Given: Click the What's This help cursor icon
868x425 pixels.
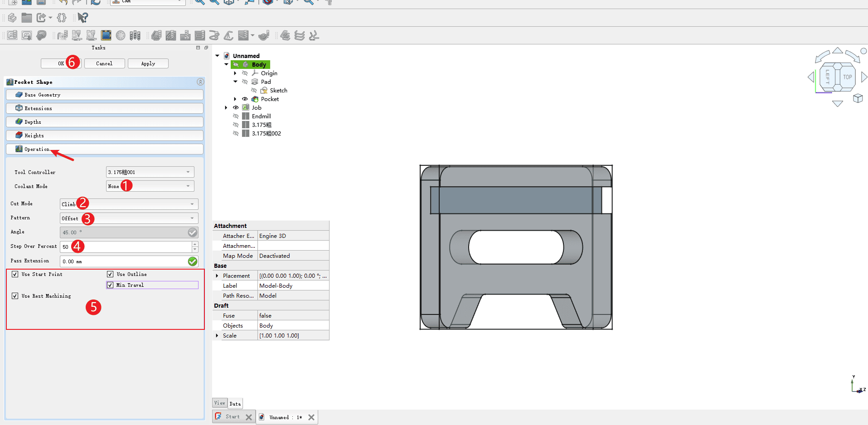Looking at the screenshot, I should click(82, 18).
